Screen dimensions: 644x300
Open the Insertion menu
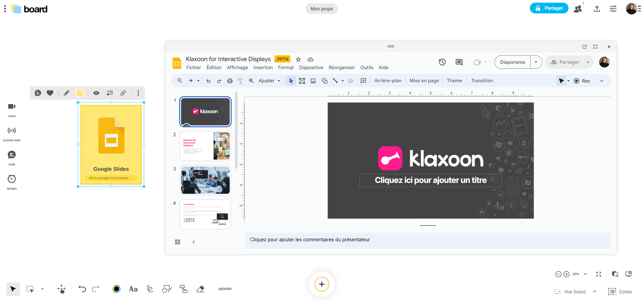(263, 67)
